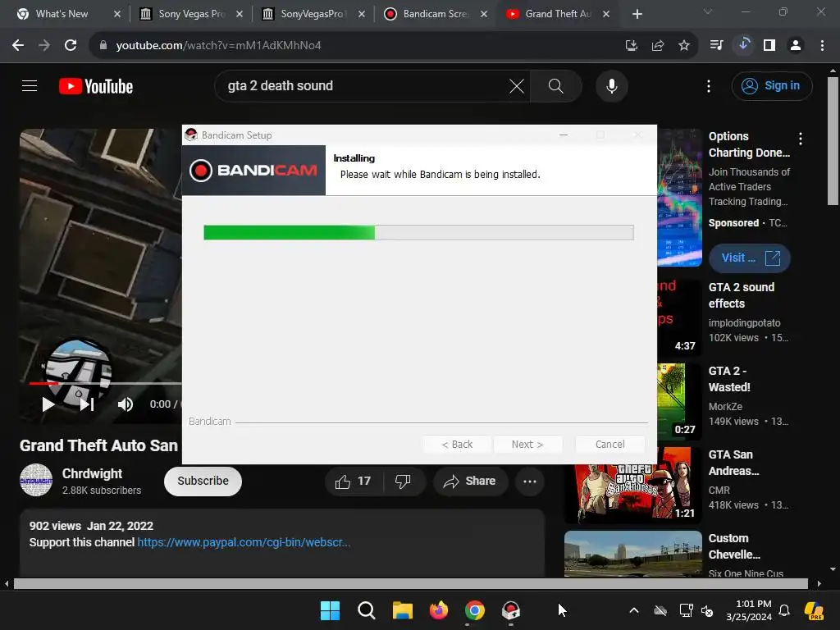Go back to the previous page in Chrome
Image resolution: width=840 pixels, height=630 pixels.
coord(18,46)
